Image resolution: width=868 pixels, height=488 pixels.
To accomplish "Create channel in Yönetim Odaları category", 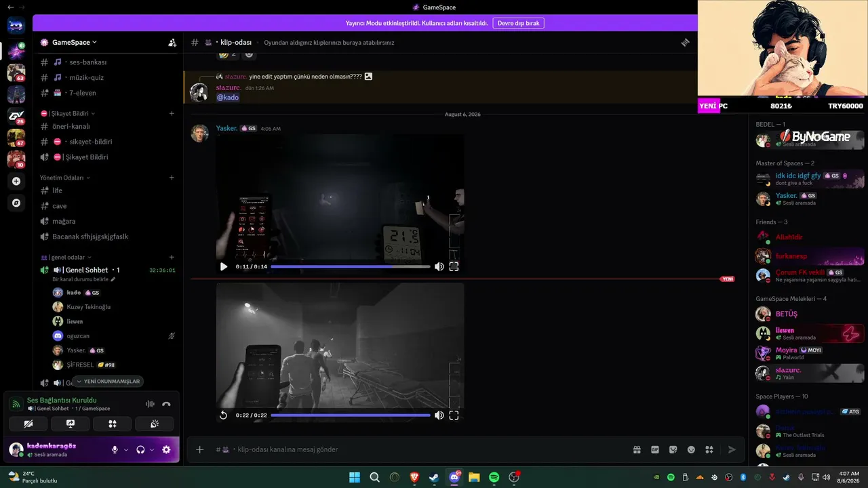I will [172, 178].
